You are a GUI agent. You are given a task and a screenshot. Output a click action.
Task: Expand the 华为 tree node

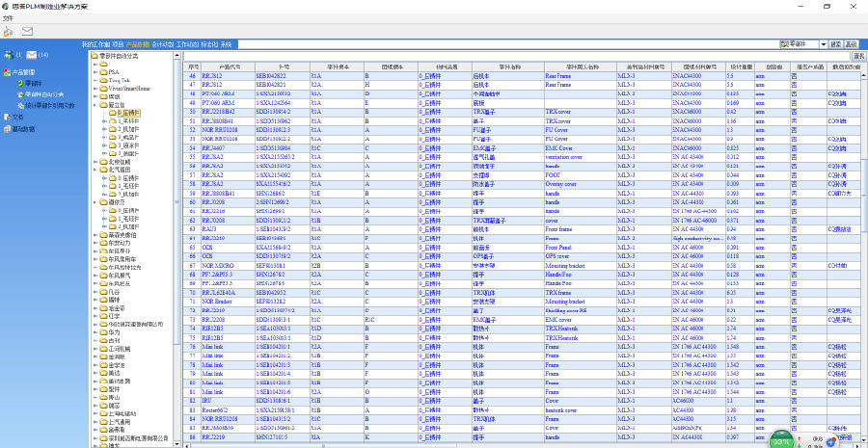point(95,332)
